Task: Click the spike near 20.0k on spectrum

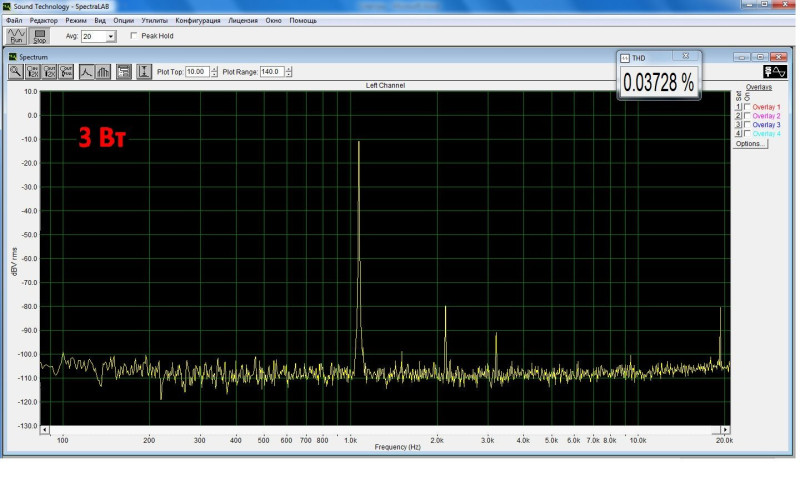Action: [x=720, y=308]
